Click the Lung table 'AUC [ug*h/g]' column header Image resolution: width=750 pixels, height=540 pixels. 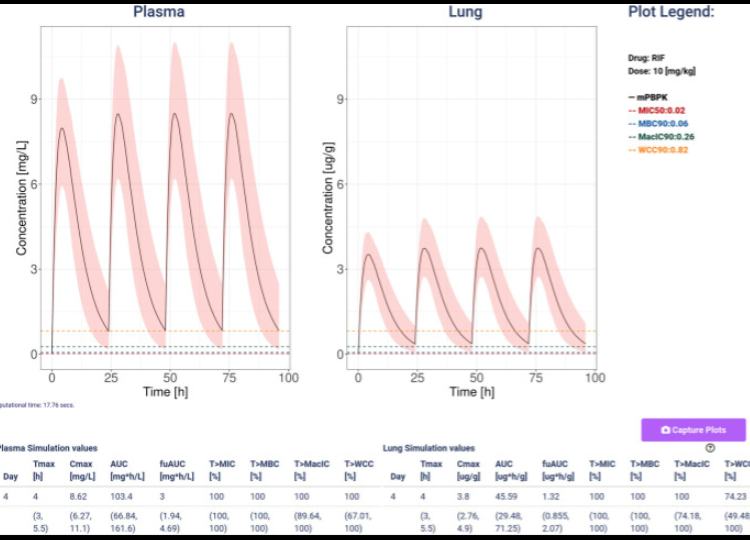tap(511, 470)
